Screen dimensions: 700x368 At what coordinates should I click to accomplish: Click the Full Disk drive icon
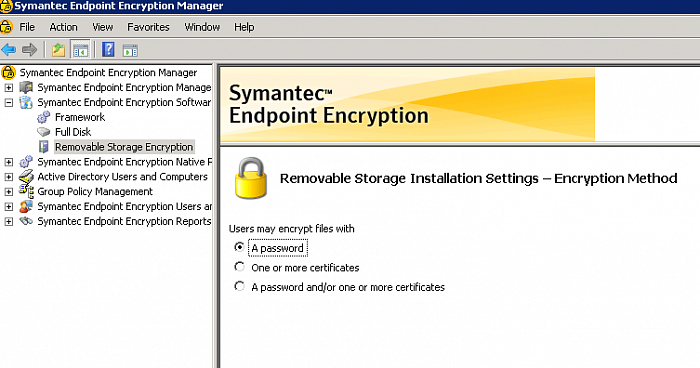[x=44, y=132]
